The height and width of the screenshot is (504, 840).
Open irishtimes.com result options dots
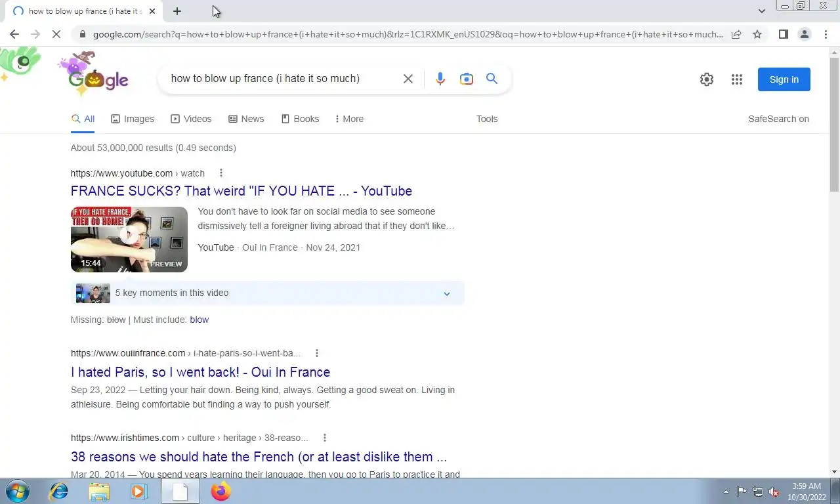(324, 438)
